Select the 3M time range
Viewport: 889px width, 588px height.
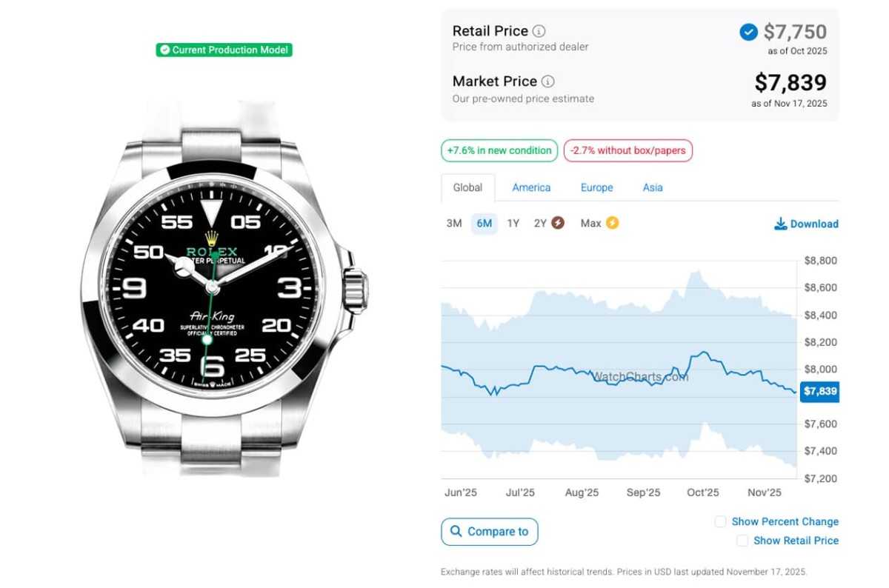pos(454,224)
